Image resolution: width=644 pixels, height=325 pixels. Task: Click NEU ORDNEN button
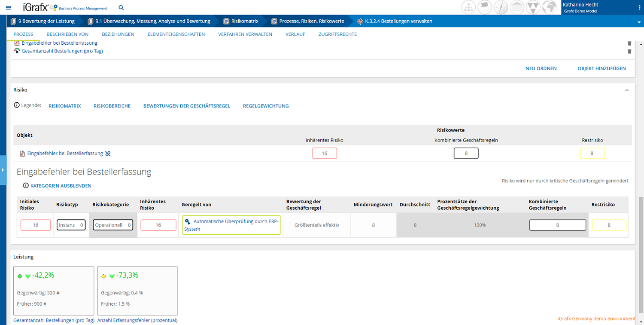[541, 68]
